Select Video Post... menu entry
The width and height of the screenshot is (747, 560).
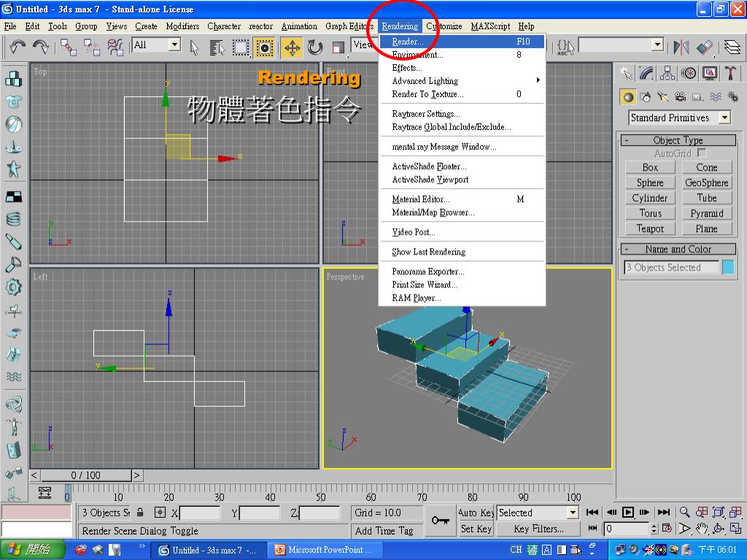pyautogui.click(x=462, y=232)
